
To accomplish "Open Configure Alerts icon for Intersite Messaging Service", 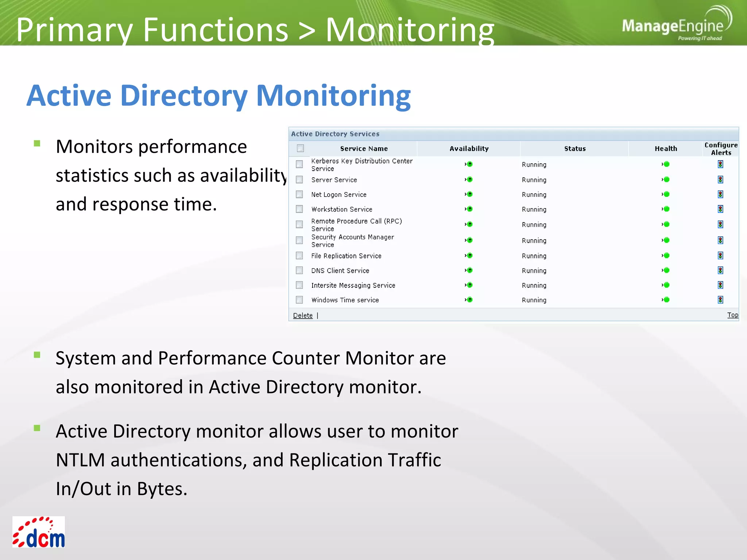I will tap(720, 285).
